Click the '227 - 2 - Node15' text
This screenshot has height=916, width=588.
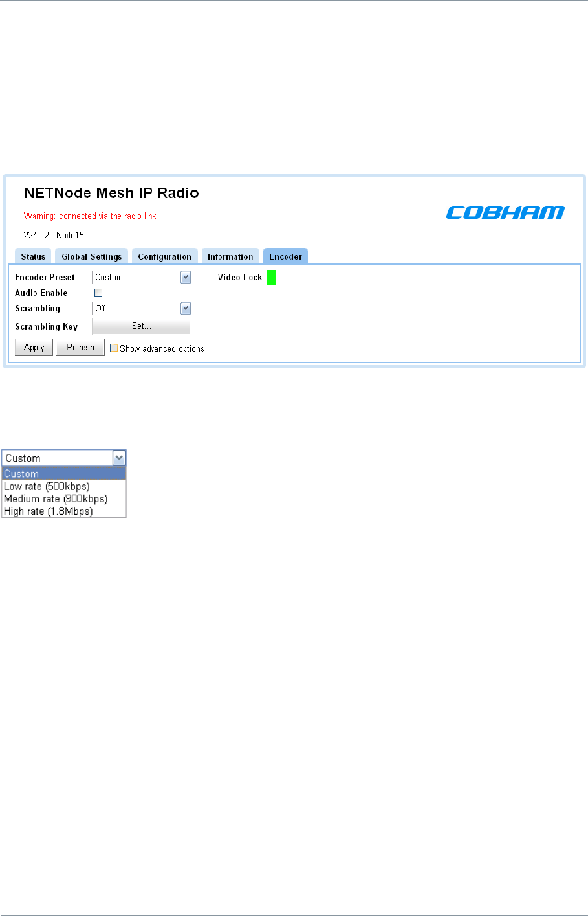(x=54, y=235)
